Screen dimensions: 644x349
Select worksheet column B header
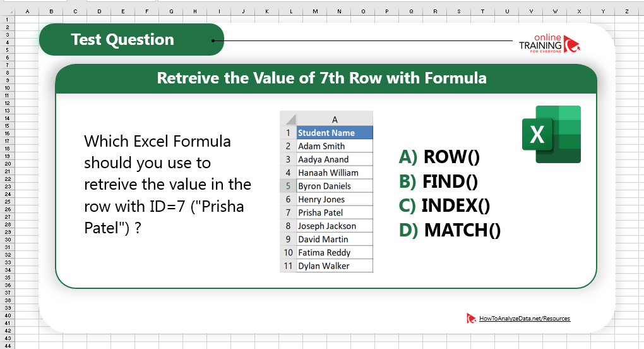click(x=51, y=11)
